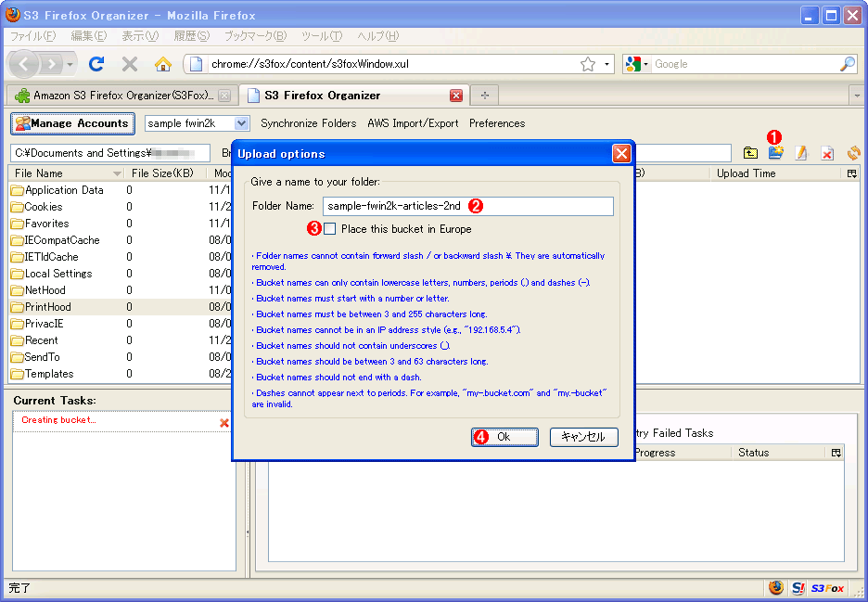Select the Recent folder row
The height and width of the screenshot is (602, 868).
120,340
